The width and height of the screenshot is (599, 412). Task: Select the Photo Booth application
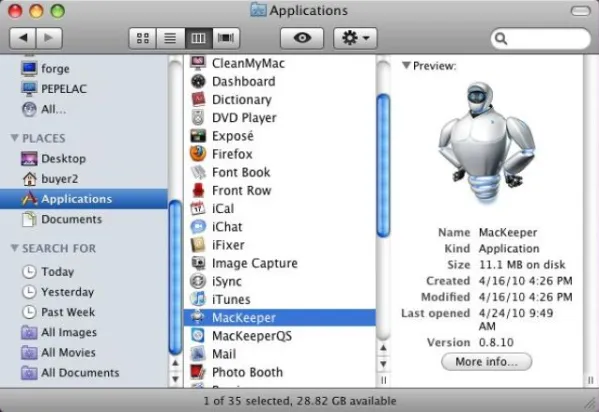(247, 372)
